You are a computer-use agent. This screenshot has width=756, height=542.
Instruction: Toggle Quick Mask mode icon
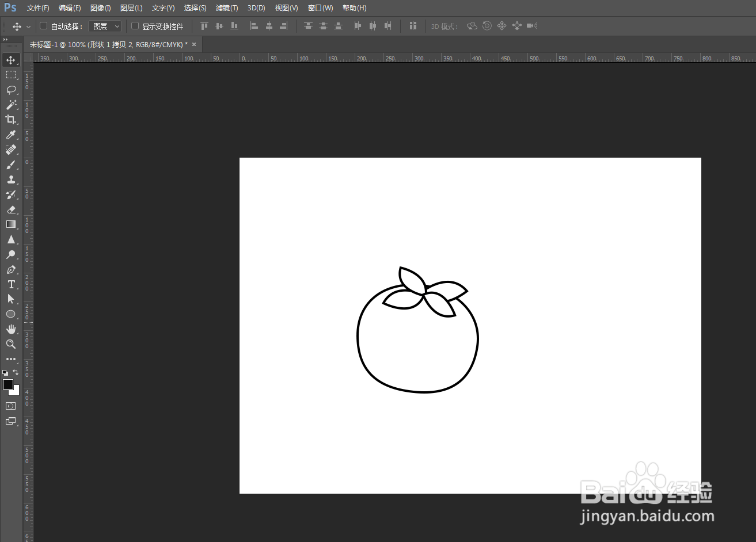pyautogui.click(x=11, y=406)
